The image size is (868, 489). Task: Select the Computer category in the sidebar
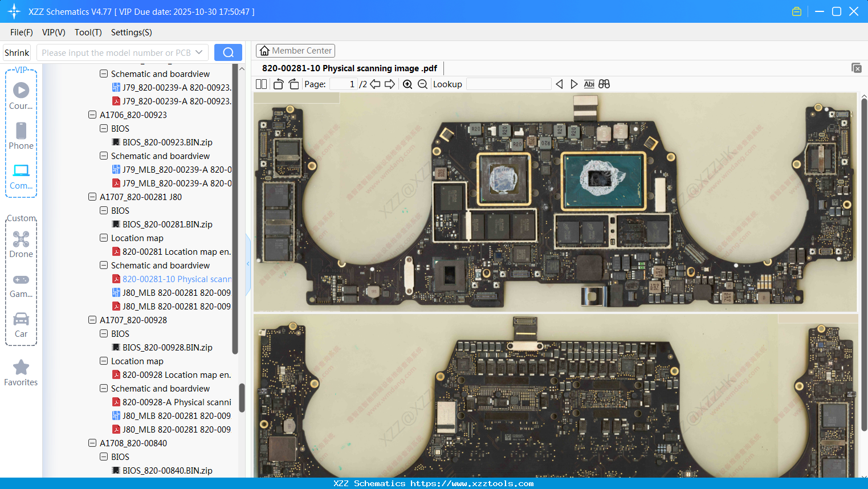click(x=21, y=177)
